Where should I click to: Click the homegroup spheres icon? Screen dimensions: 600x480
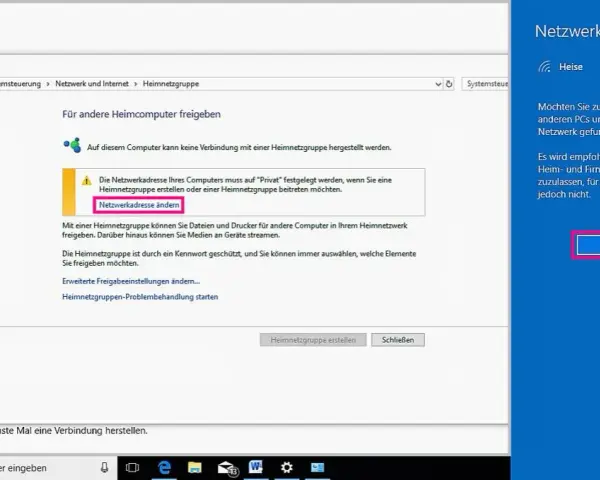coord(72,145)
